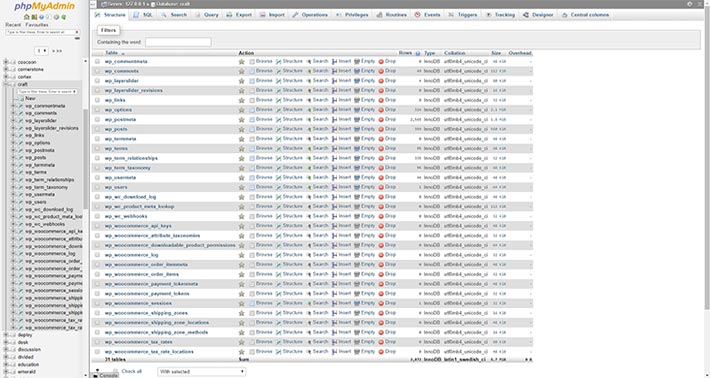The height and width of the screenshot is (378, 710).
Task: Click the Favourites link in sidebar
Action: [x=37, y=25]
